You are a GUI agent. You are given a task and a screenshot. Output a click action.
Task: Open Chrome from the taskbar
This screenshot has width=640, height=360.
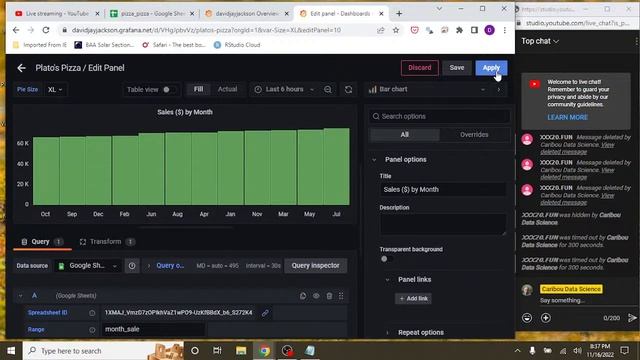pos(264,351)
